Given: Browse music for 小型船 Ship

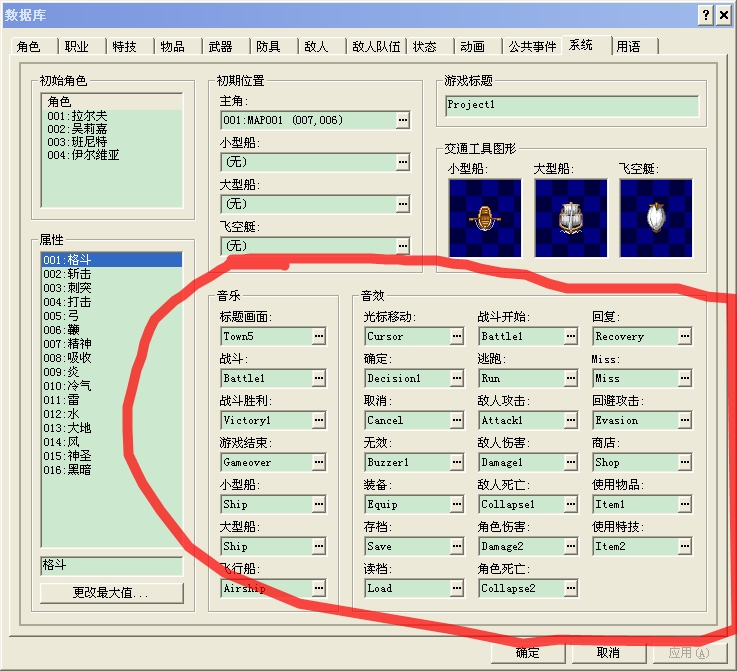Looking at the screenshot, I should (x=319, y=504).
